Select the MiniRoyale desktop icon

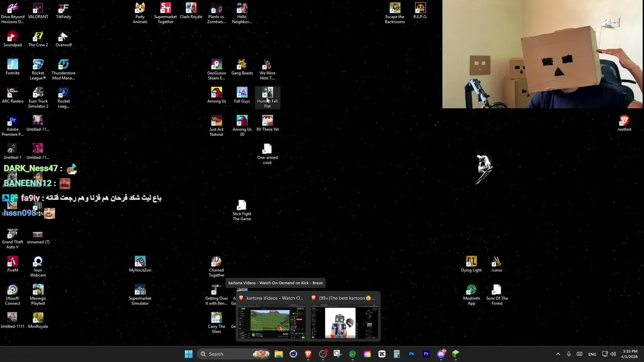pos(38,321)
